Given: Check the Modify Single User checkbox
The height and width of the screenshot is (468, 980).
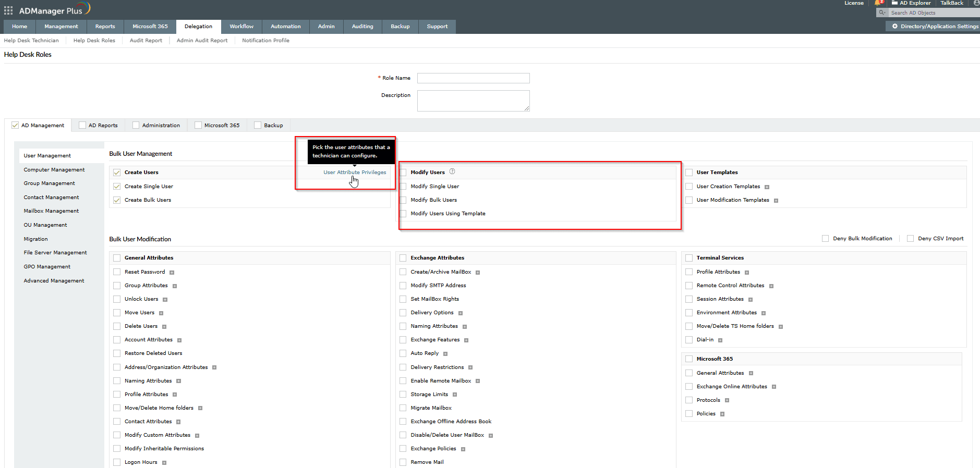Looking at the screenshot, I should point(403,187).
